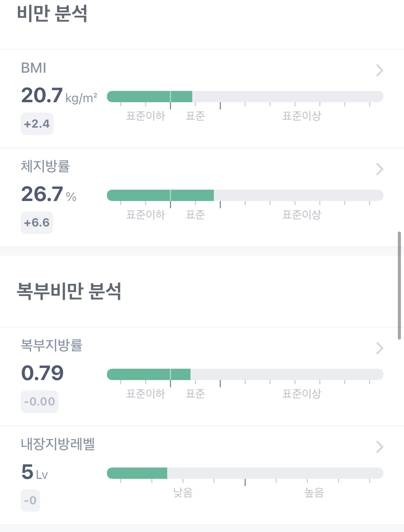This screenshot has width=404, height=532.
Task: Open BMI details chevron arrow
Action: [379, 70]
